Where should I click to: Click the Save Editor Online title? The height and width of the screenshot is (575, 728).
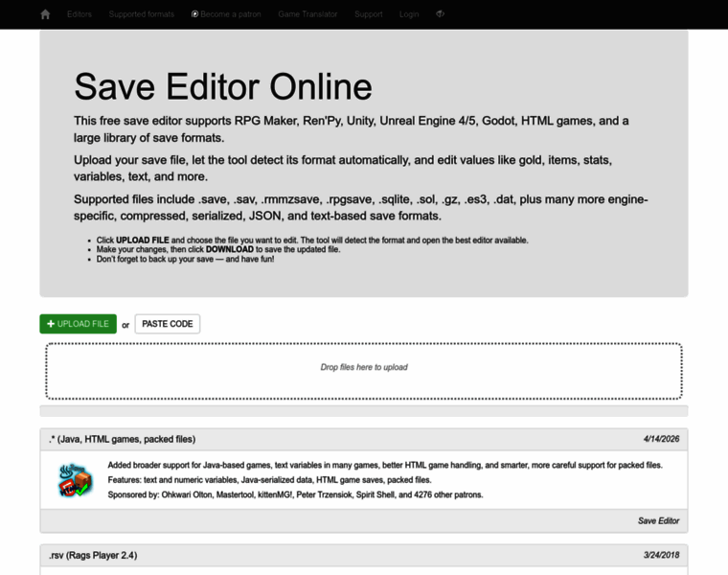click(223, 87)
